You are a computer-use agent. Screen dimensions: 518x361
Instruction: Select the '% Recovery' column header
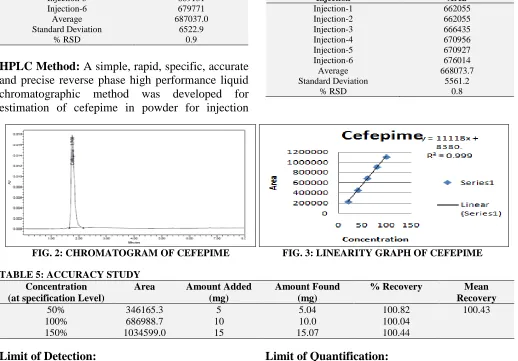396,287
